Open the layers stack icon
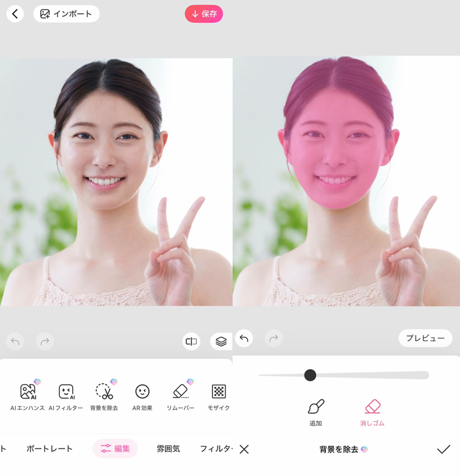This screenshot has height=476, width=460. point(221,342)
